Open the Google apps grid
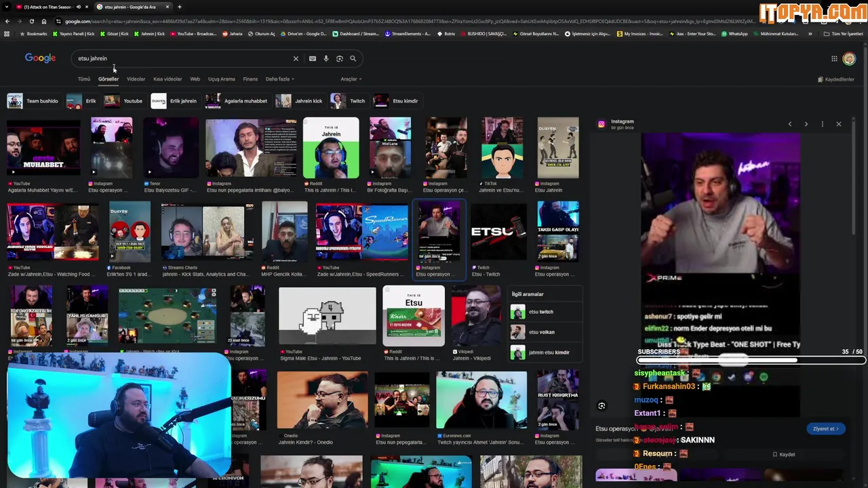The width and height of the screenshot is (868, 488). point(834,59)
